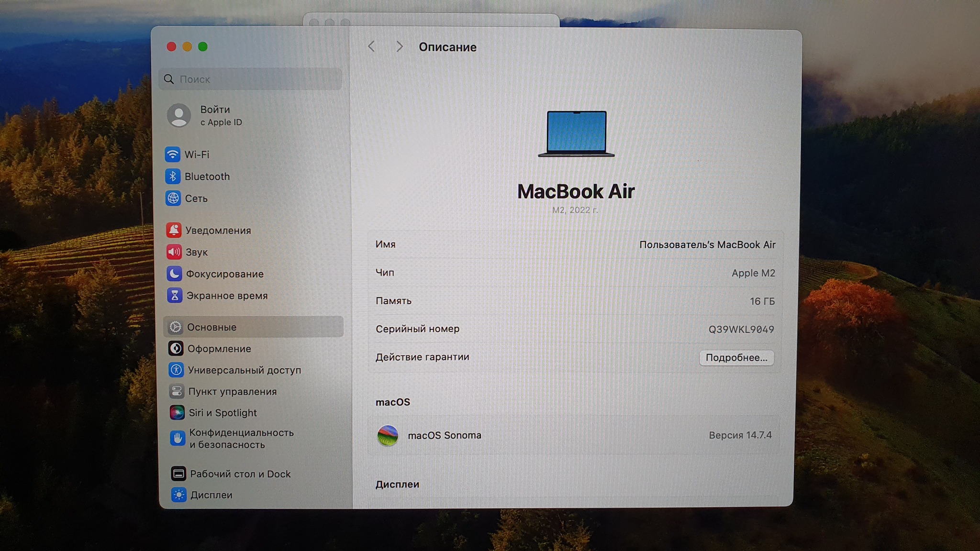Open Оформление settings section
This screenshot has height=551, width=980.
tap(219, 349)
